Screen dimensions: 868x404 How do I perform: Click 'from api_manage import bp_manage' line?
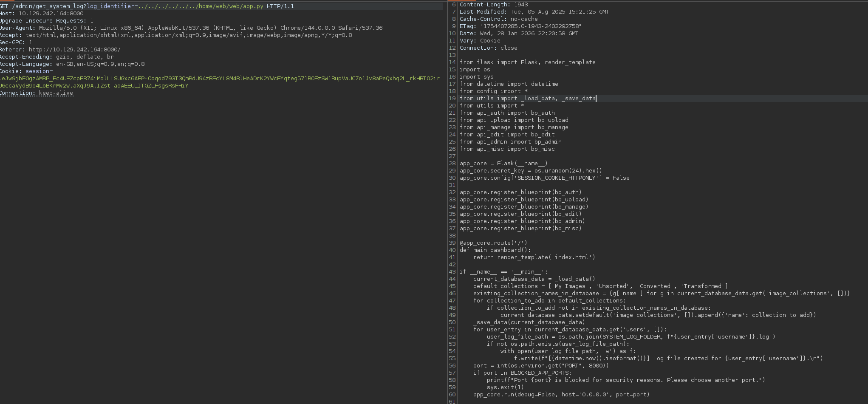point(514,127)
